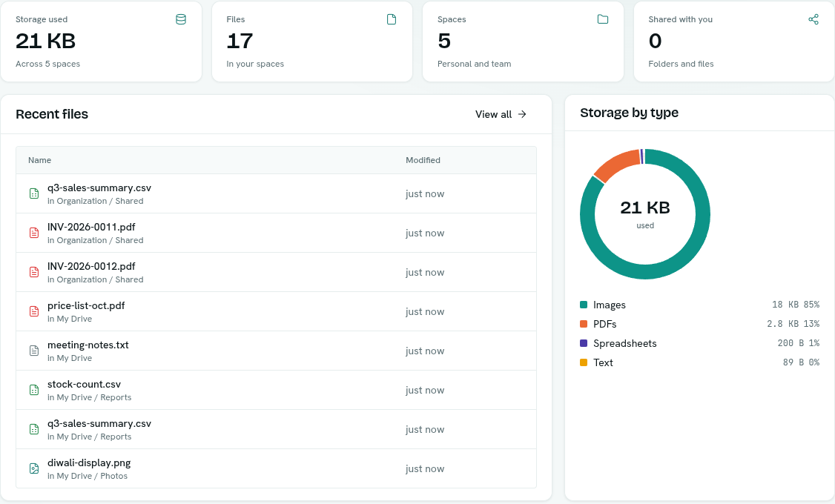Click the PDF icon beside INV-2026-0011.pdf

pyautogui.click(x=34, y=233)
